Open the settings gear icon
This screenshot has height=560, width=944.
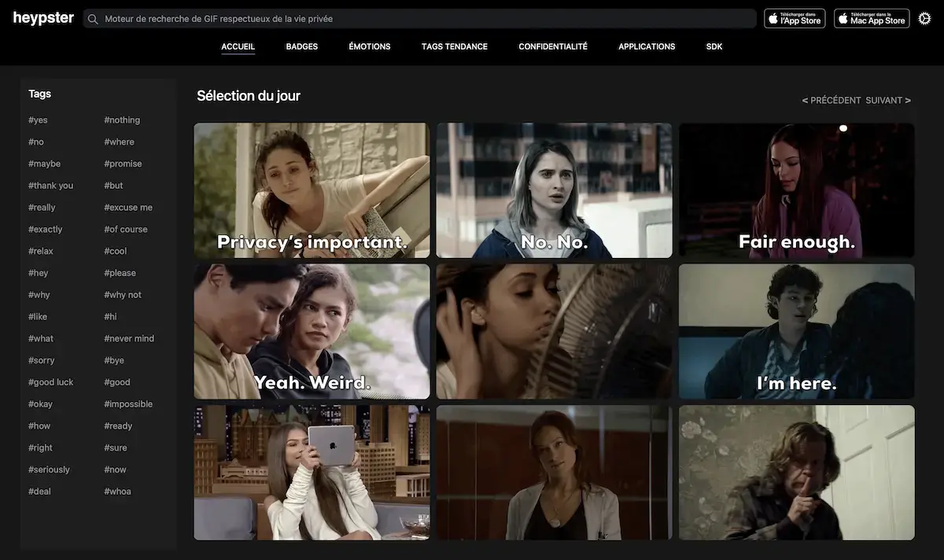(925, 18)
